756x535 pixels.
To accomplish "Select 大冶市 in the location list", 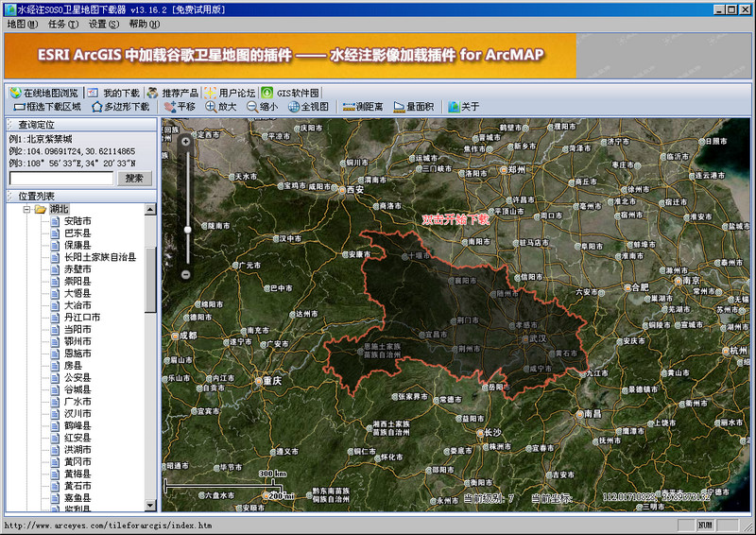I will 77,305.
